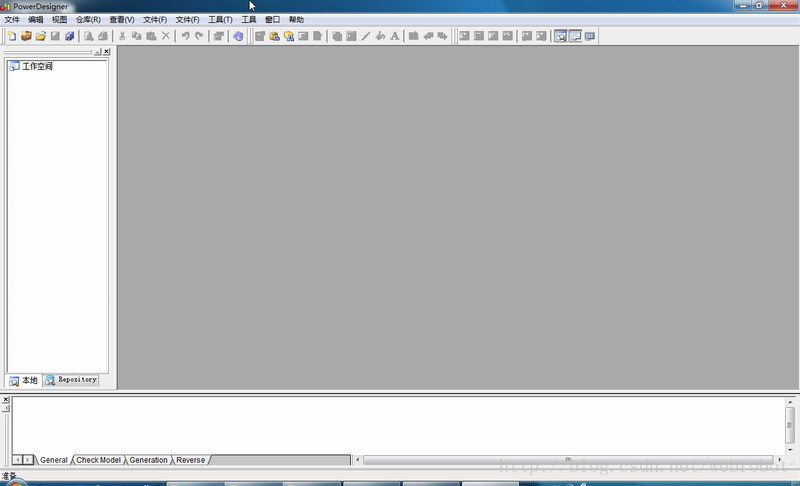Click the output horizontal scrollbar track
The image size is (800, 486).
(x=568, y=460)
